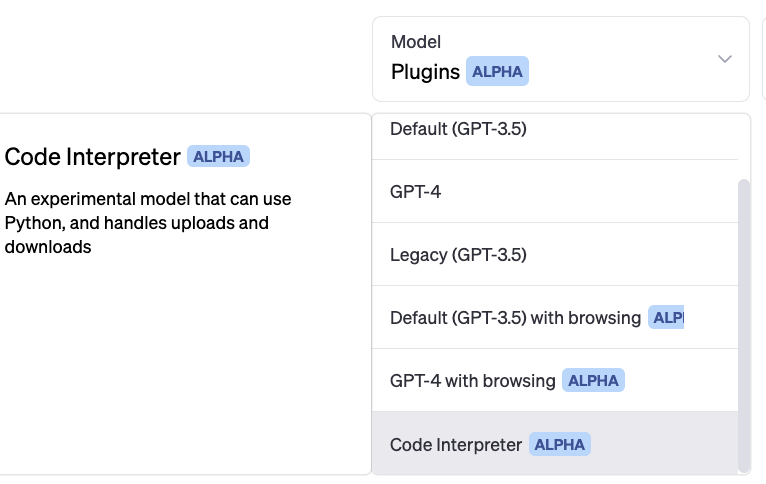The height and width of the screenshot is (484, 766).
Task: Click the chevron arrow in Model selector
Action: coord(726,59)
